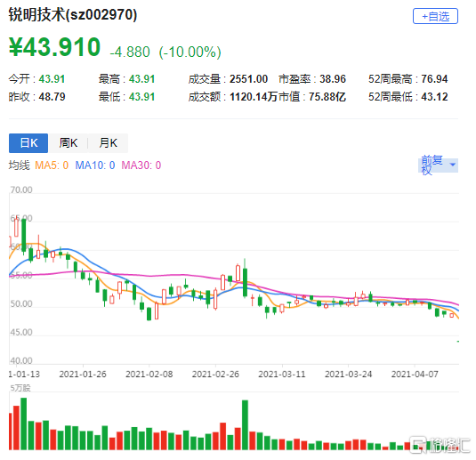
Task: Click the 52周最低 value 43.12
Action: [x=434, y=97]
